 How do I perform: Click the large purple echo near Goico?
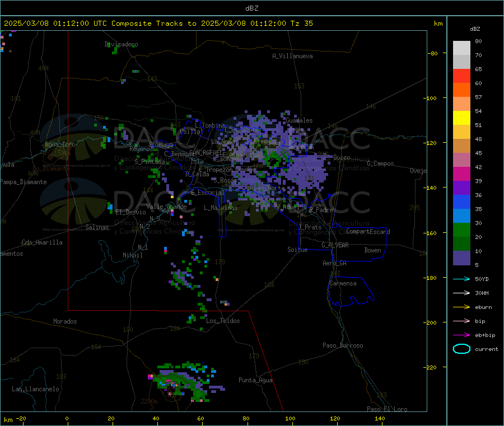coord(305,174)
